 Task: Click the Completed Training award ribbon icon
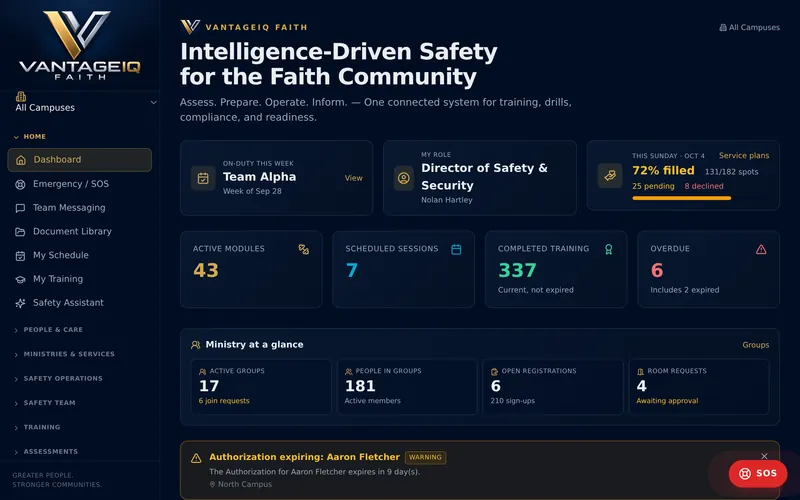pos(608,249)
